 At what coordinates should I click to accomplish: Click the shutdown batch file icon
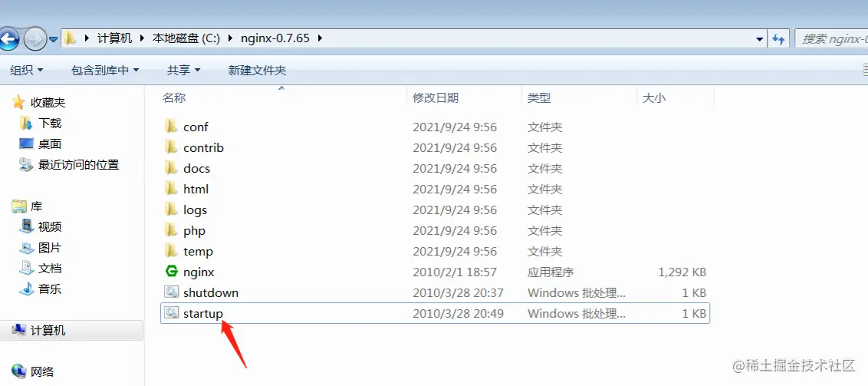(171, 292)
